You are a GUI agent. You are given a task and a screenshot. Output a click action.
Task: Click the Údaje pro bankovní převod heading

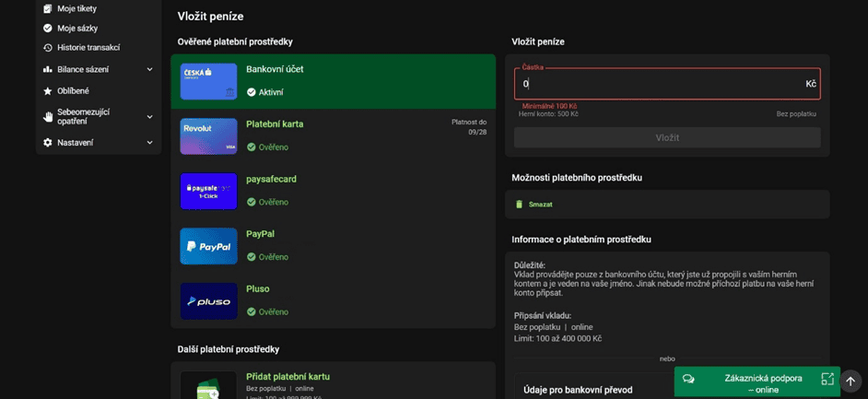pos(578,390)
